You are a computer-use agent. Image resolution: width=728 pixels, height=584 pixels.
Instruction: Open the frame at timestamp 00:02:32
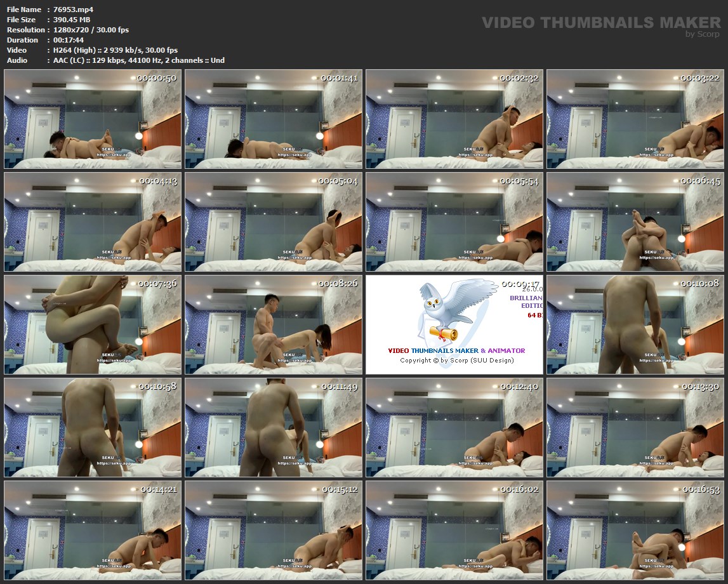point(454,119)
